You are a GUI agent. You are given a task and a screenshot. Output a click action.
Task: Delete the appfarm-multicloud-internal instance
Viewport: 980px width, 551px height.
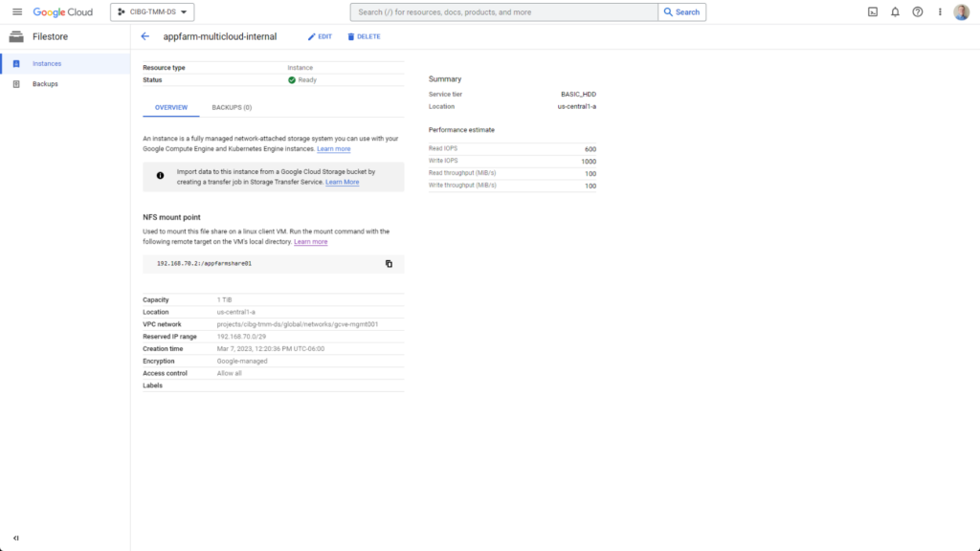(x=364, y=36)
